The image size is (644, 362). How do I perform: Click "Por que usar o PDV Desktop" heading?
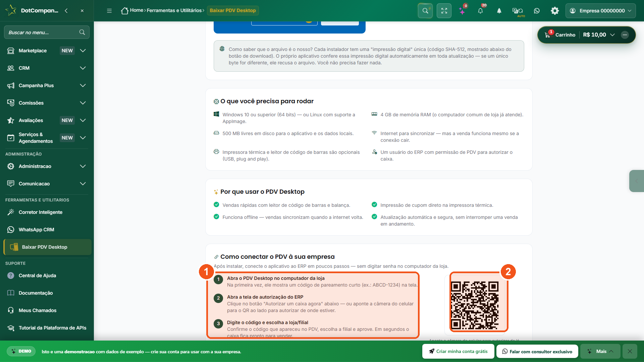tap(262, 192)
